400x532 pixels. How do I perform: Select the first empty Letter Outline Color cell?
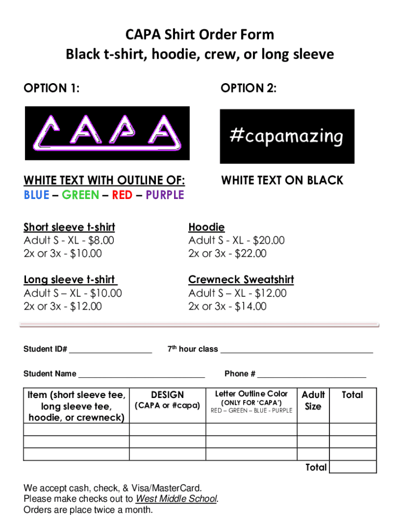[251, 430]
